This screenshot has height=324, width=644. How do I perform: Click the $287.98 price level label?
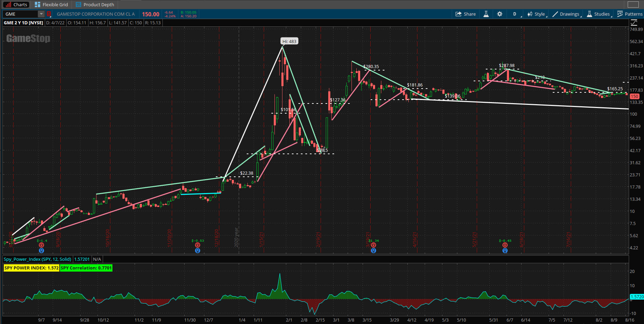coord(507,65)
